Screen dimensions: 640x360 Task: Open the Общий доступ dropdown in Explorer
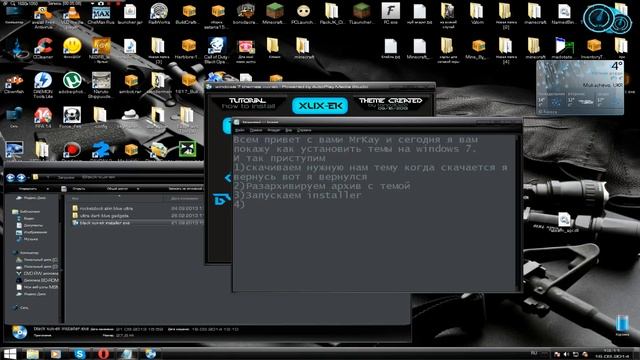122,189
